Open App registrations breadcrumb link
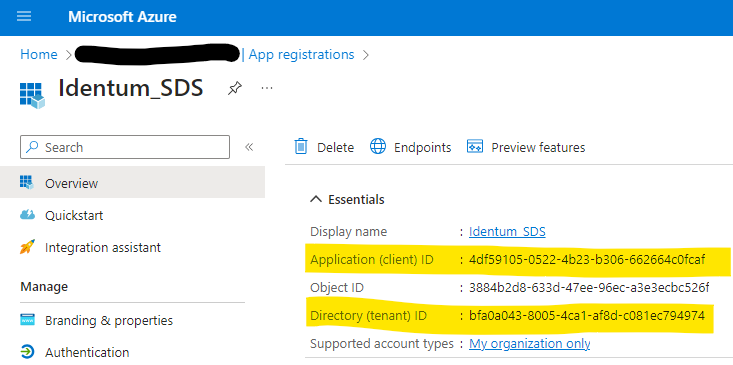733x365 pixels. pyautogui.click(x=302, y=55)
